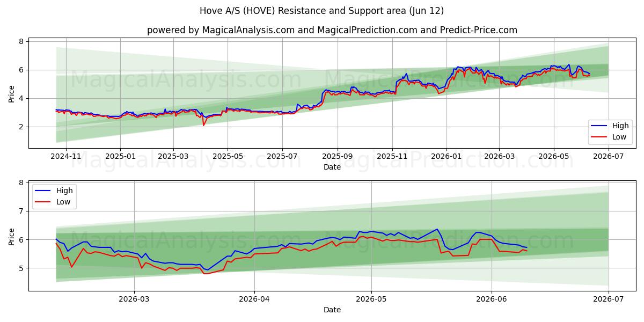Click the y-axis value '5' in bottom chart
Screen dimensions: 644x322
point(22,268)
